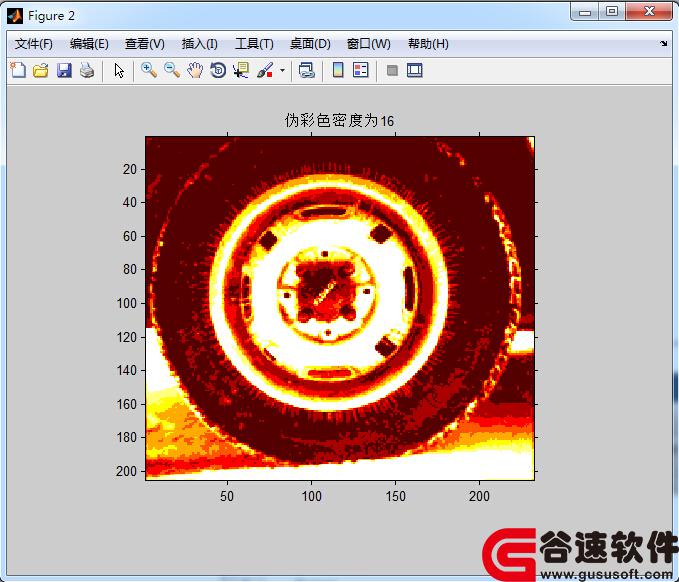Enable the Rotate 3D tool
Screen dimensions: 679x582
point(218,70)
